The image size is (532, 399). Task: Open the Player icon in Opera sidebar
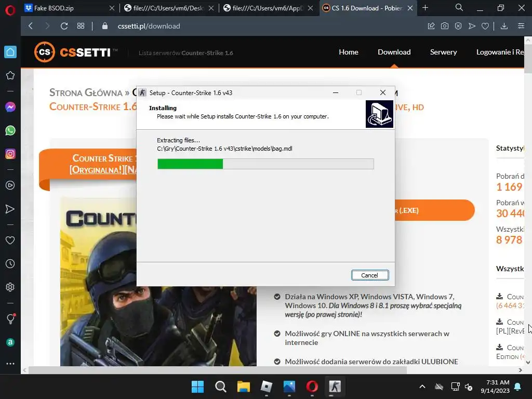click(x=10, y=185)
